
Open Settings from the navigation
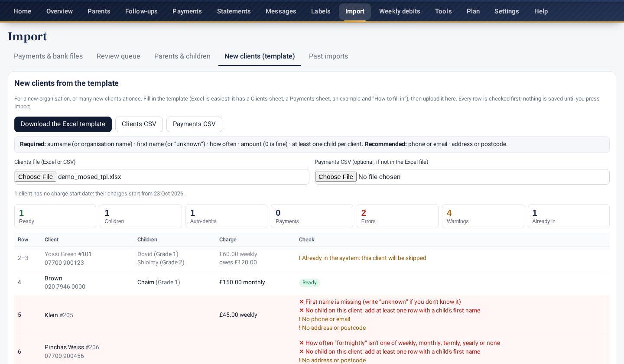click(x=507, y=11)
